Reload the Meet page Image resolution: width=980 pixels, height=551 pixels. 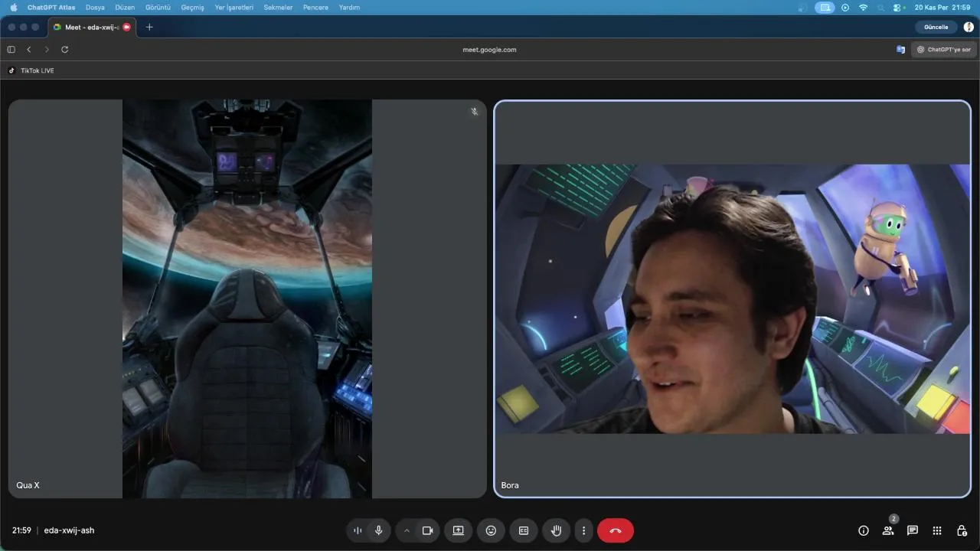click(65, 50)
